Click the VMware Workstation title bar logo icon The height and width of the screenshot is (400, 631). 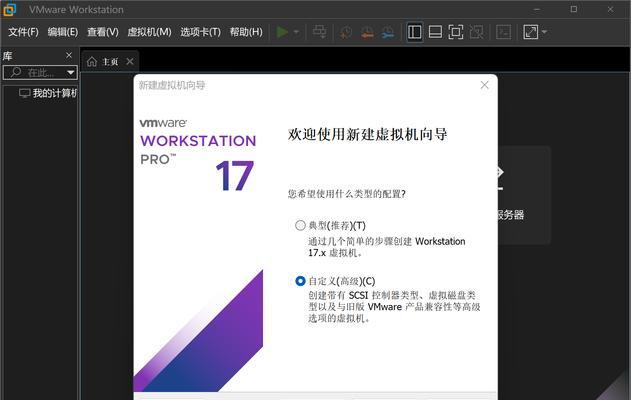[x=9, y=9]
